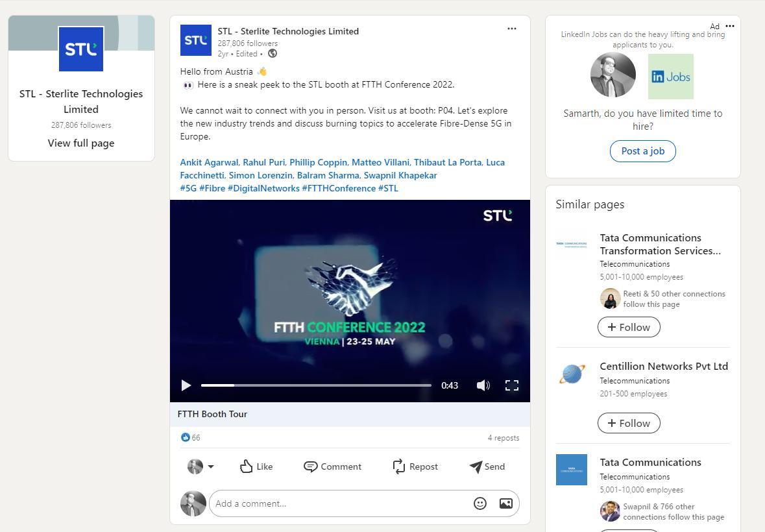This screenshot has height=532, width=765.
Task: Open the emoji picker in comment box
Action: (x=480, y=503)
